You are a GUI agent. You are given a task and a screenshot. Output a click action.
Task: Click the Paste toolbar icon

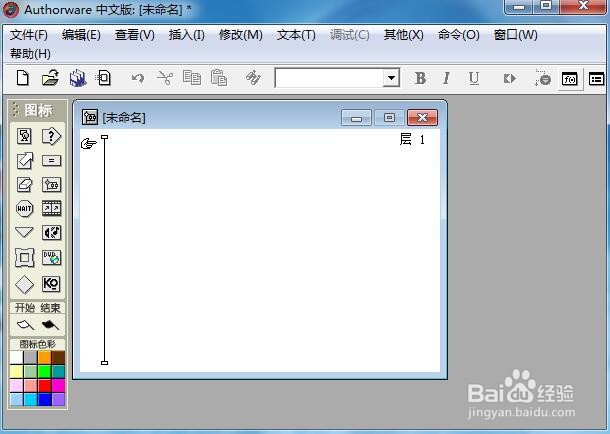(219, 78)
